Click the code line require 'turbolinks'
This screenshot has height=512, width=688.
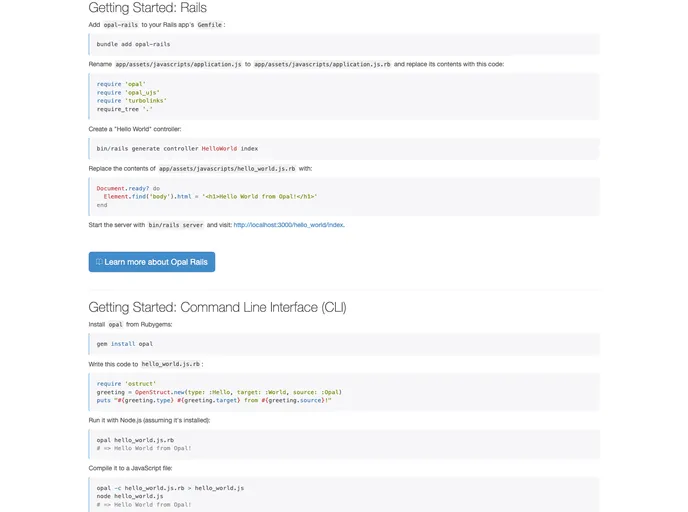[132, 101]
